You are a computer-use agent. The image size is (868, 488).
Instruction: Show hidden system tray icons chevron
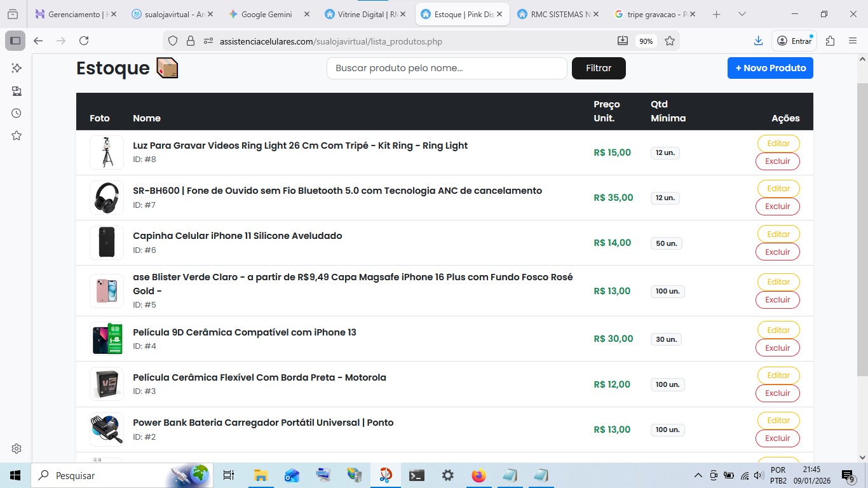[x=698, y=475]
